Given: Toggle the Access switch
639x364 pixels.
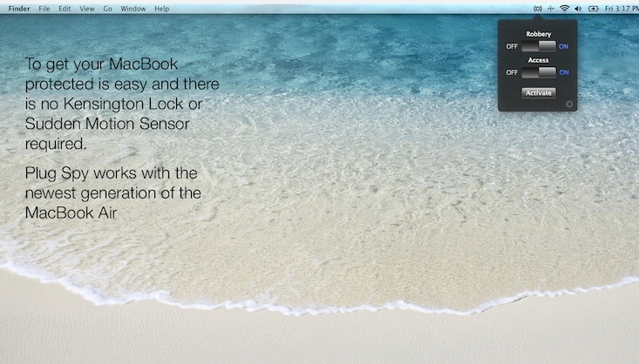Looking at the screenshot, I should [539, 72].
